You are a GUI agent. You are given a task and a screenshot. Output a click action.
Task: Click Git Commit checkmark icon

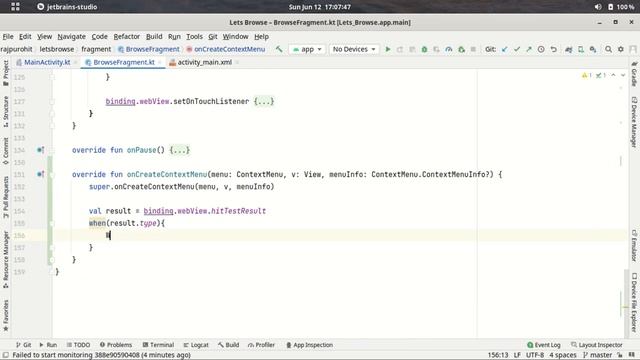[517, 49]
